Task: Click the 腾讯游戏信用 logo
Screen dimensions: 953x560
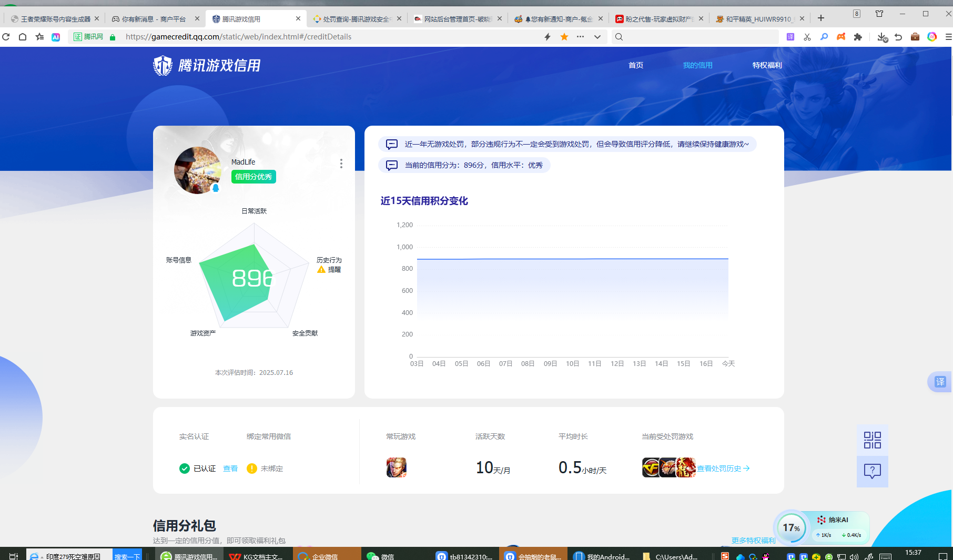Action: pyautogui.click(x=207, y=66)
